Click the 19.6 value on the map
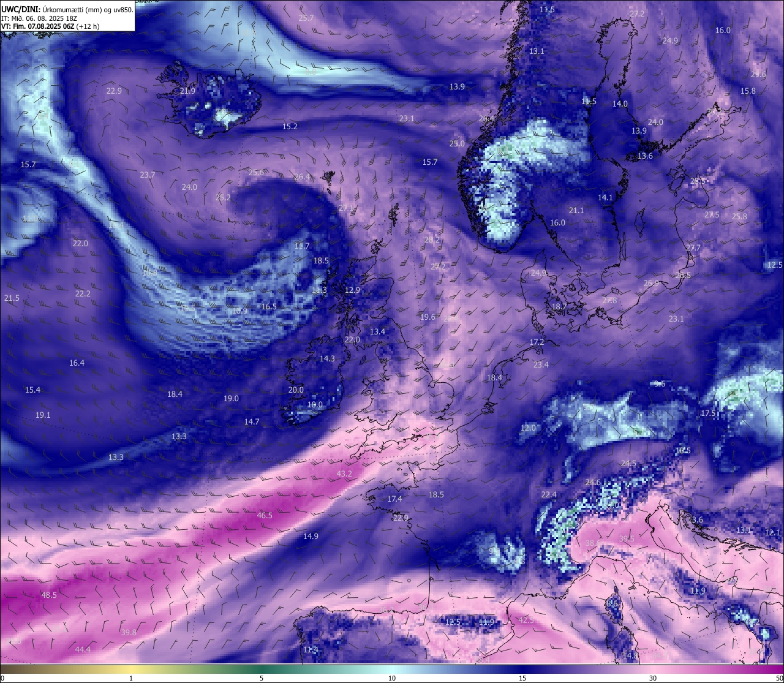 [428, 317]
